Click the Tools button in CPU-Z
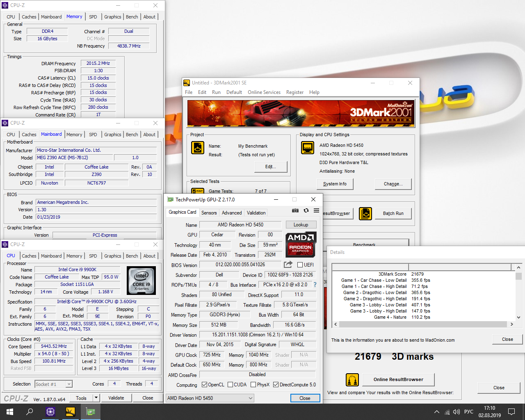 (81, 398)
